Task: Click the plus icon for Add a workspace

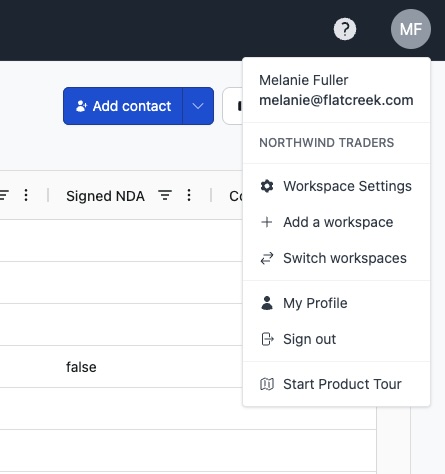Action: 267,222
